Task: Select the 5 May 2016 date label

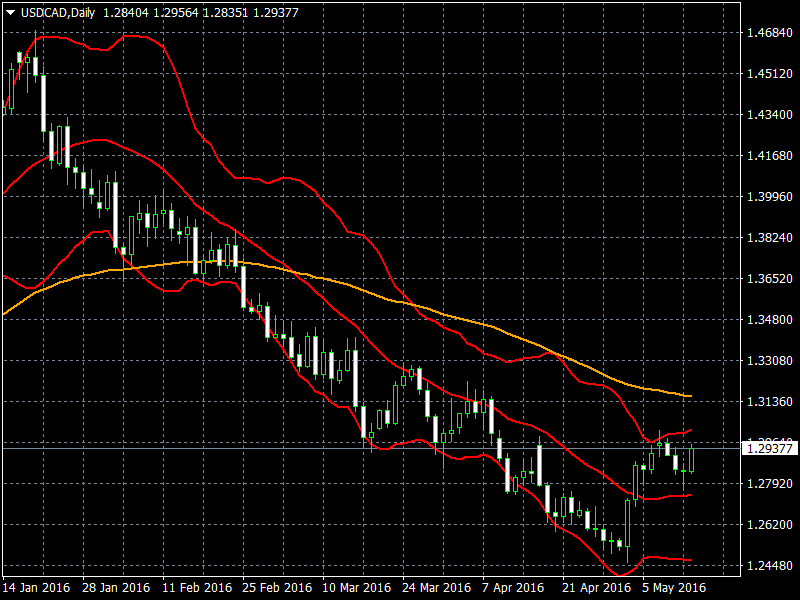Action: tap(674, 588)
